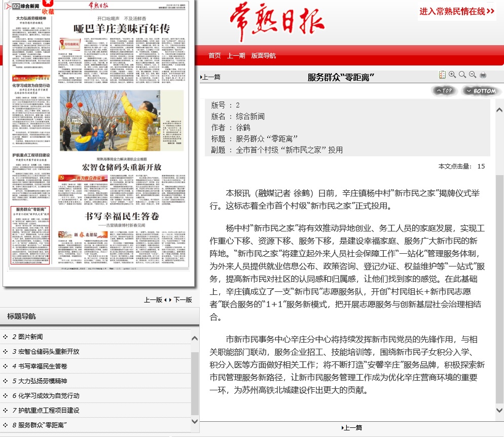
Task: Go to 上一期 previous issue
Action: [x=236, y=56]
